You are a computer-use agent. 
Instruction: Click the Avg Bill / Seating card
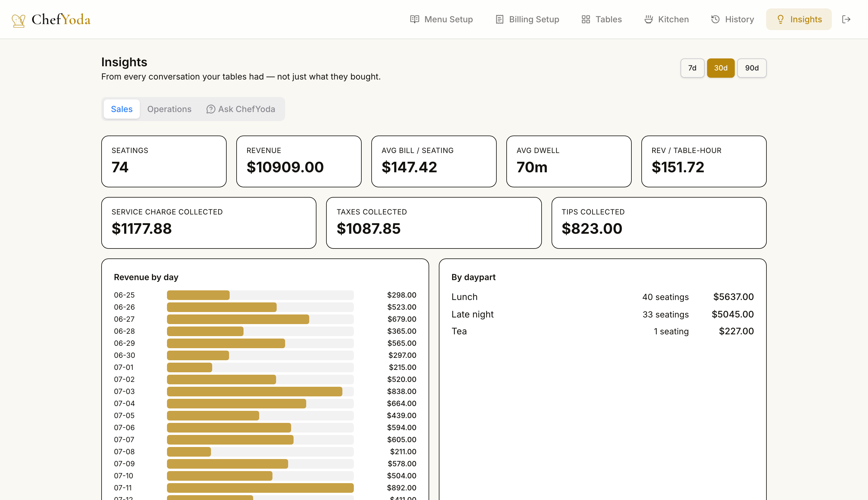pos(434,161)
